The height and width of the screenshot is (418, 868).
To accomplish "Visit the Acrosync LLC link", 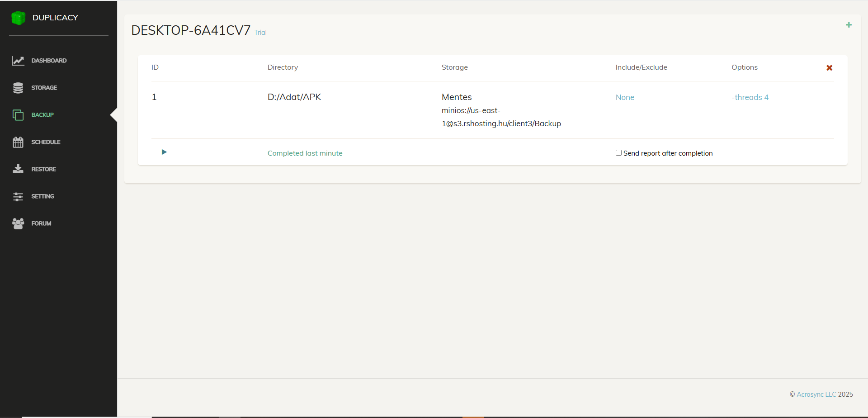I will click(x=816, y=394).
